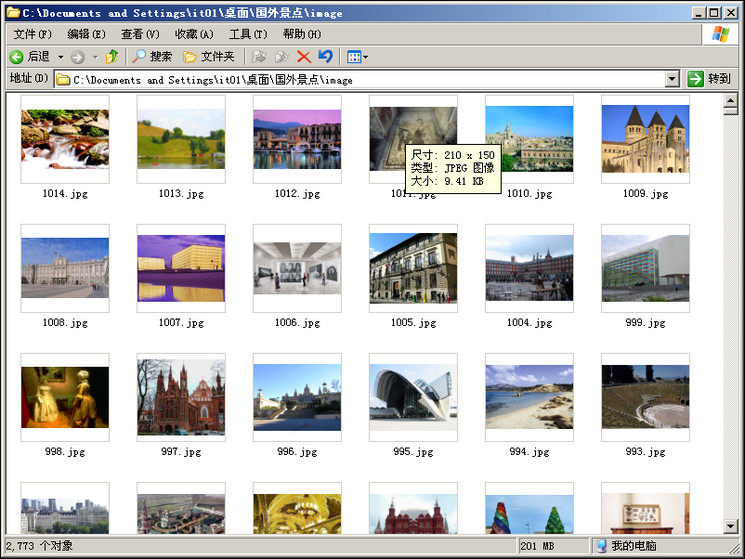Open the 编辑(E) menu
Screen dimensions: 745x559
click(x=86, y=34)
